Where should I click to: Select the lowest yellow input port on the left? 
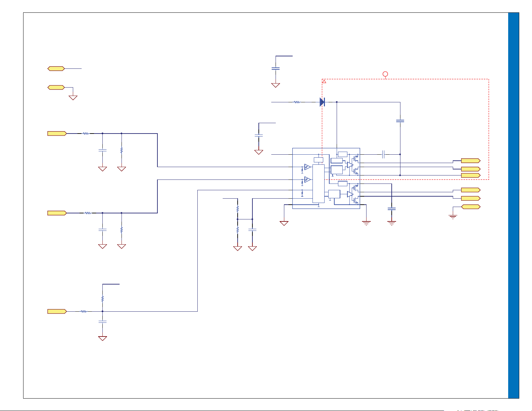pos(57,311)
